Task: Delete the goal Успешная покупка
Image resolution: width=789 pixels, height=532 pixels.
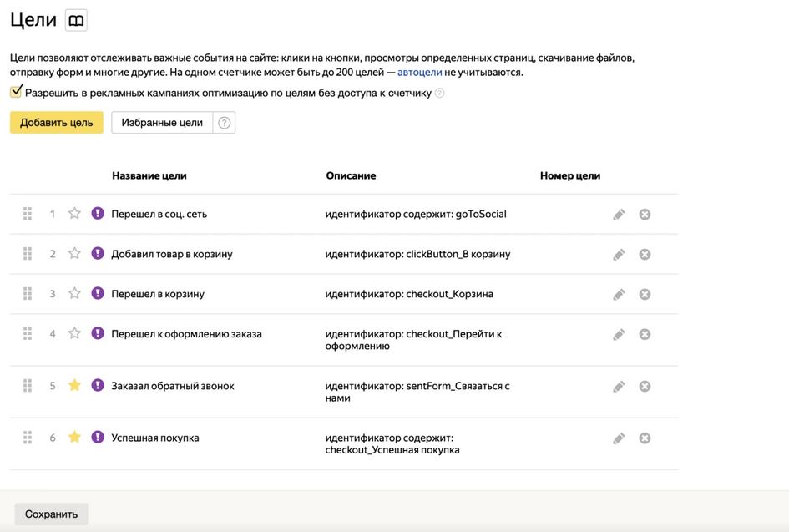Action: (645, 438)
